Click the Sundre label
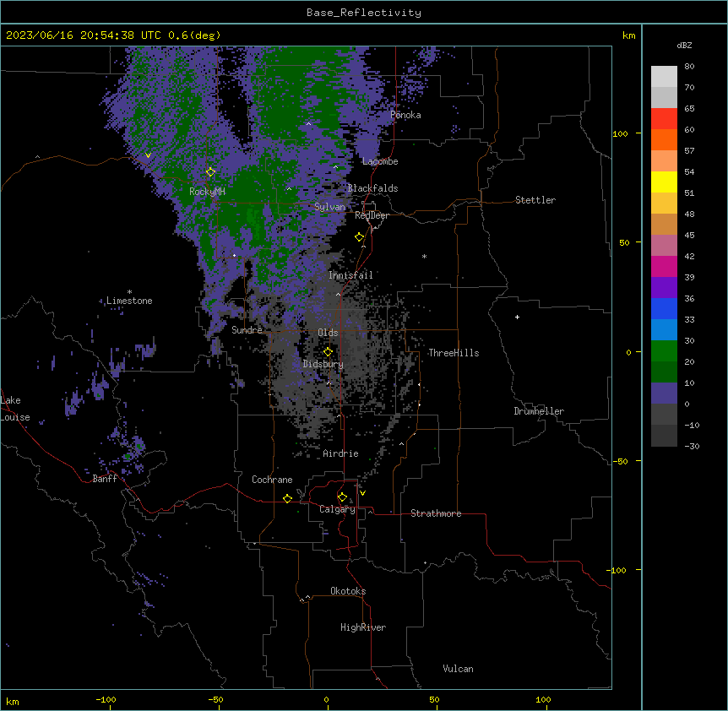728x711 pixels. pos(247,330)
